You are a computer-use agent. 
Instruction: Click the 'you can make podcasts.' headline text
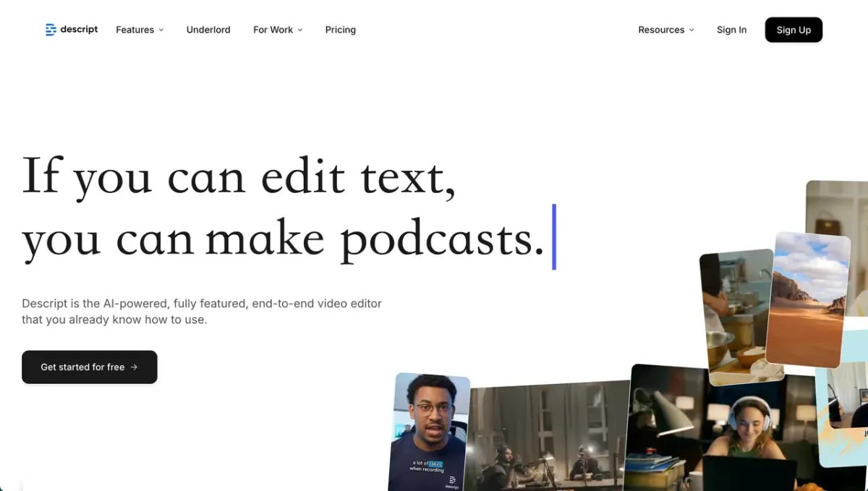[283, 239]
